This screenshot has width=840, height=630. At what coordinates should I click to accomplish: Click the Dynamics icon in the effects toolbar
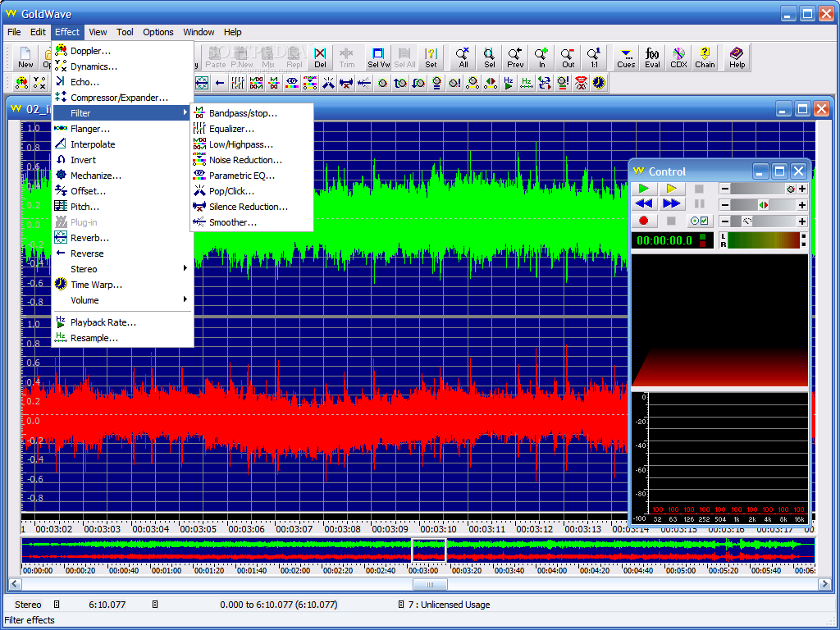[39, 83]
